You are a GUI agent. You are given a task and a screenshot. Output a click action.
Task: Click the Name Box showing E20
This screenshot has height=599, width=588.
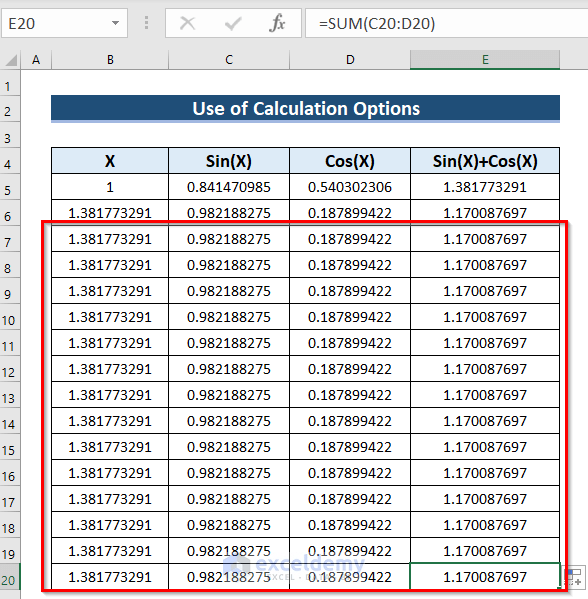point(64,23)
